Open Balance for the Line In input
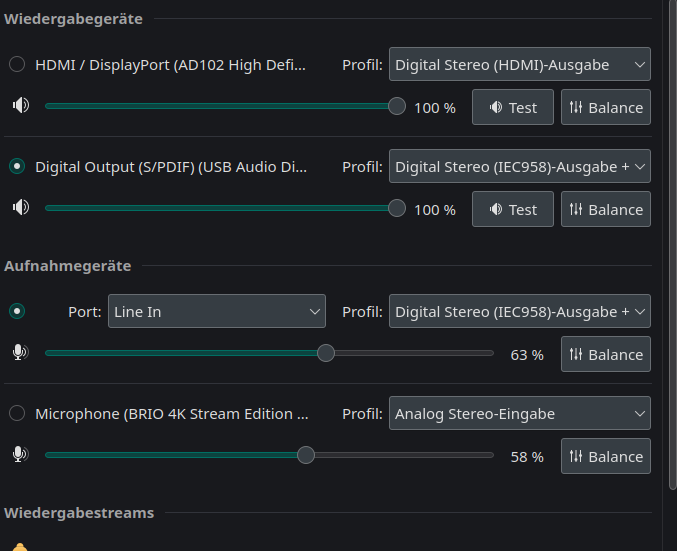This screenshot has width=677, height=551. [x=606, y=354]
